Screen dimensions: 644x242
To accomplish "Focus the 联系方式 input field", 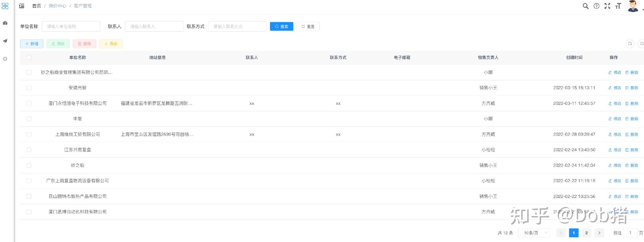I will [x=237, y=27].
